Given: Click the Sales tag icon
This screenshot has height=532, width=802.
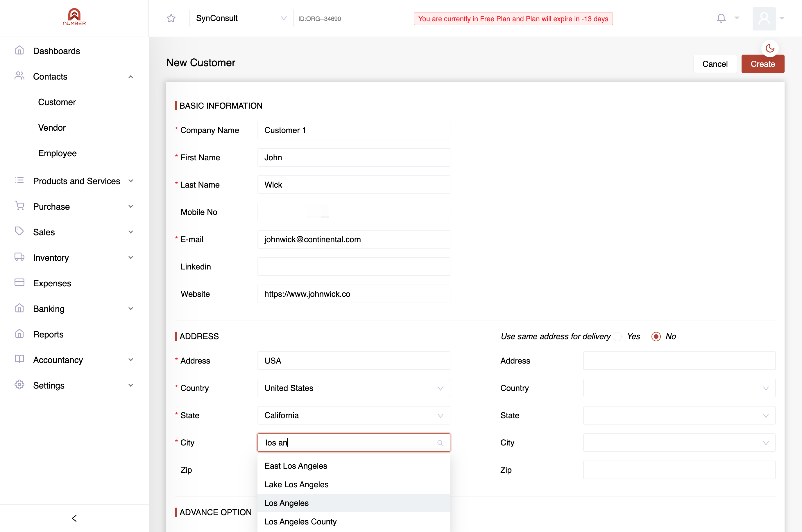Looking at the screenshot, I should (x=19, y=231).
